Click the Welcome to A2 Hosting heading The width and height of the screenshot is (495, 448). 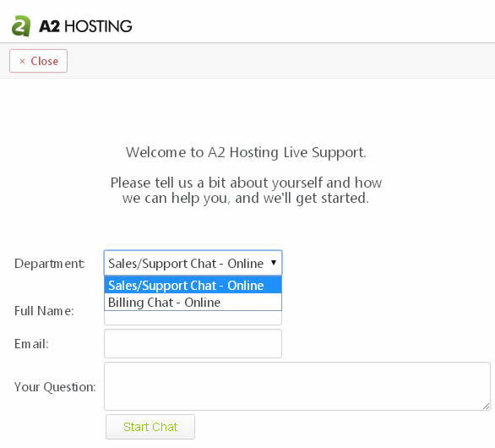[246, 153]
